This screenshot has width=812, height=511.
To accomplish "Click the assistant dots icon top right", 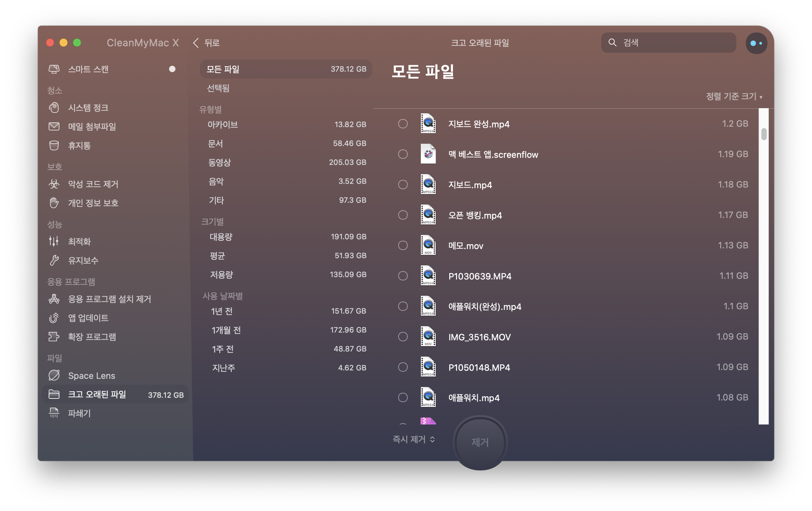I will 756,43.
